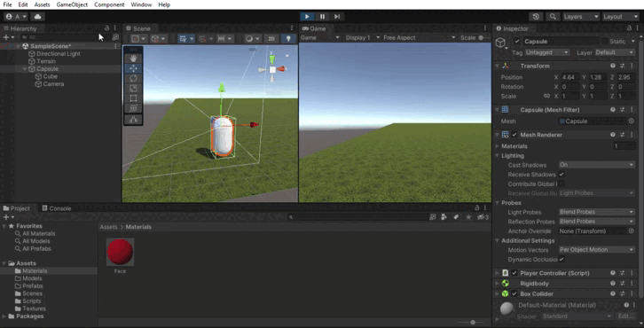
Task: Toggle 2D view in the Scene
Action: click(x=271, y=39)
